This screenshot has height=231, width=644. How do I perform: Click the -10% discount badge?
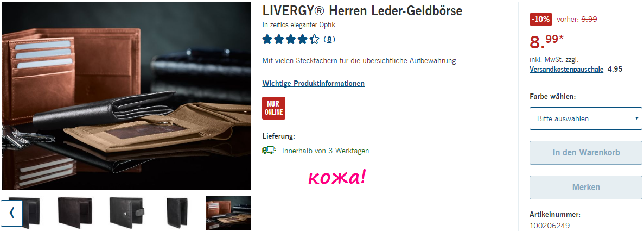click(x=540, y=19)
